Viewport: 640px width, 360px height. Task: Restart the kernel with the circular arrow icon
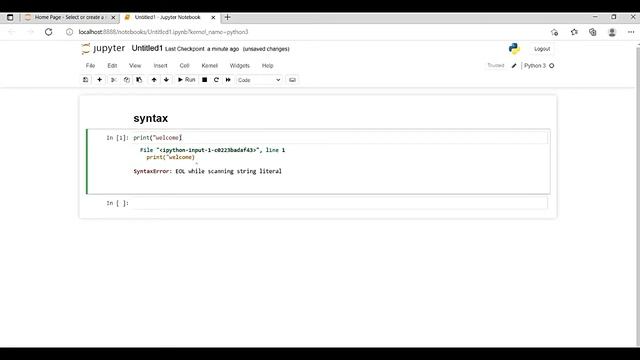(216, 80)
